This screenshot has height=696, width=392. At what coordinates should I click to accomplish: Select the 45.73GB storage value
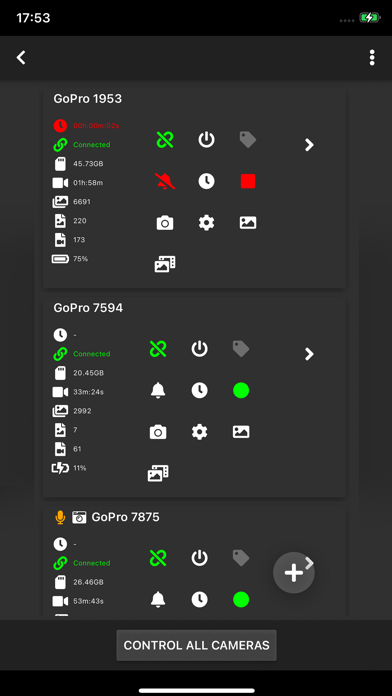coord(88,164)
